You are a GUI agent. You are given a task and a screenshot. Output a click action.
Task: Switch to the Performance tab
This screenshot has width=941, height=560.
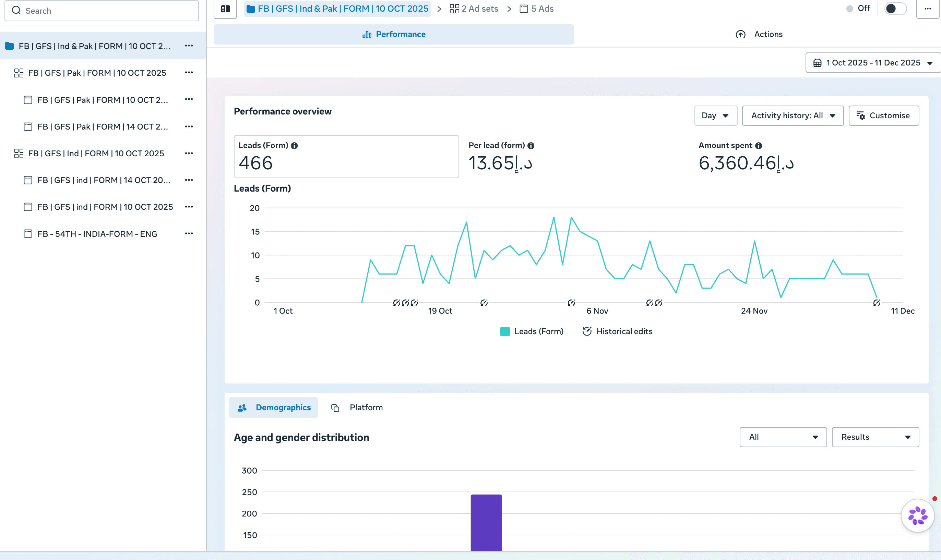(x=394, y=34)
